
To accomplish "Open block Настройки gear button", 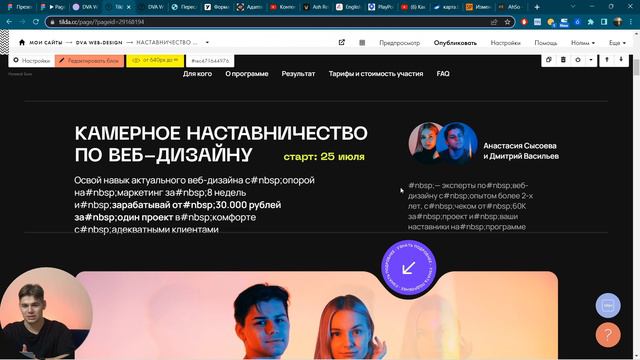I will tap(31, 60).
